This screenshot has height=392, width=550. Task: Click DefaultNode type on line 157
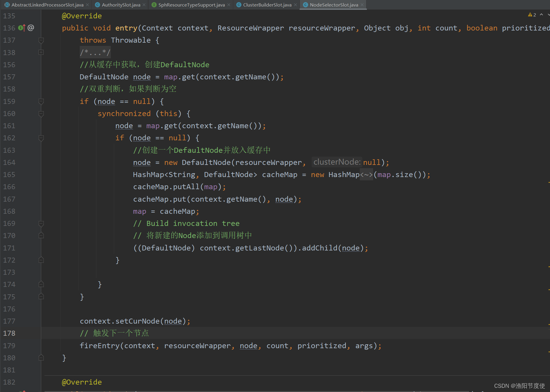pos(104,77)
